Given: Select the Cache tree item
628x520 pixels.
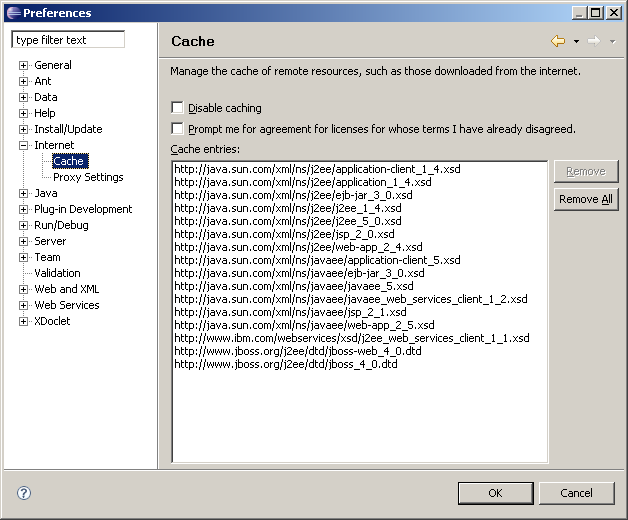Looking at the screenshot, I should click(x=70, y=161).
